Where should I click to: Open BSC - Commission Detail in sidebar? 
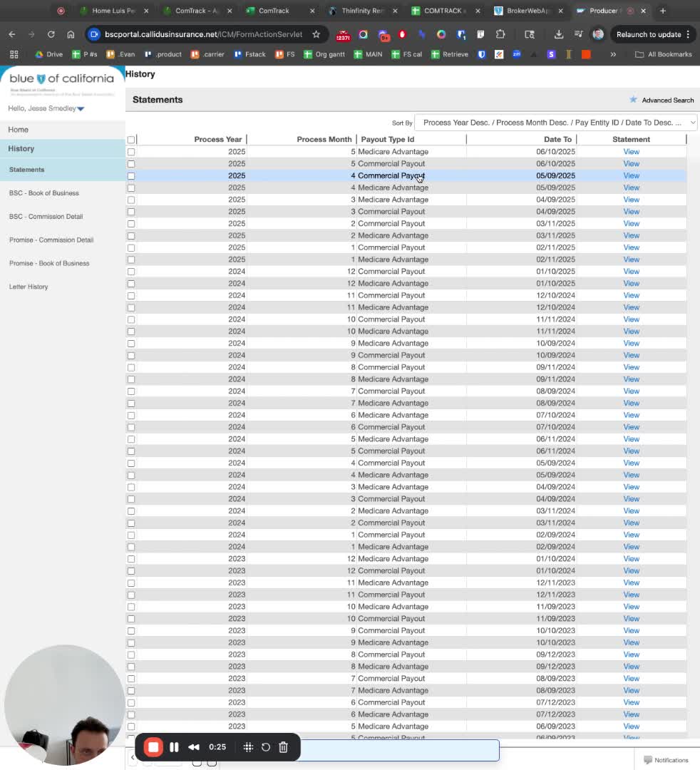pos(46,217)
